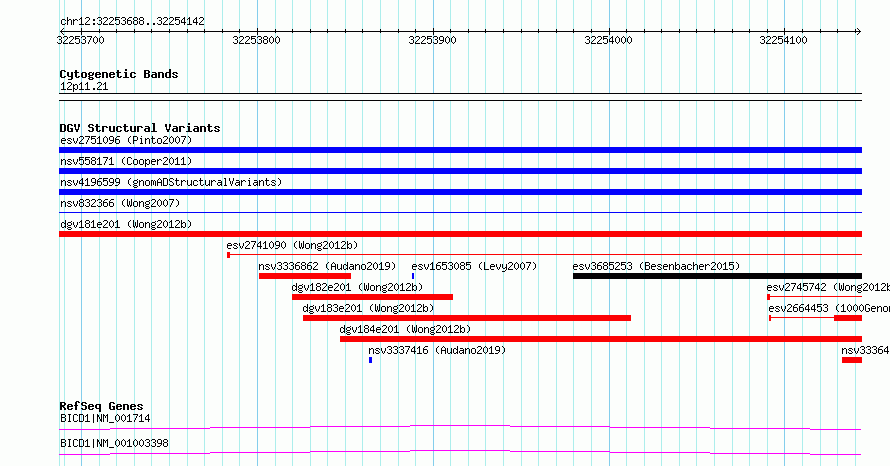Click the esv1653085 (Levy2007) label
890x466 pixels.
click(x=474, y=266)
